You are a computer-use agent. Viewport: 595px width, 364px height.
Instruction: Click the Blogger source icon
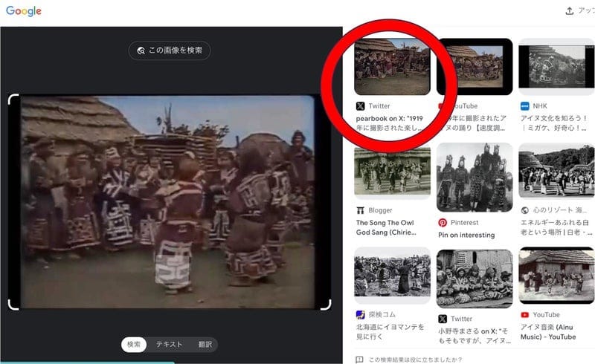[360, 210]
